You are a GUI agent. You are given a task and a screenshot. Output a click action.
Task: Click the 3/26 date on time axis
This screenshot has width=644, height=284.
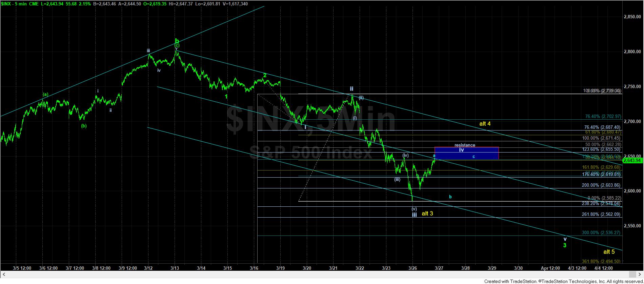coord(412,268)
